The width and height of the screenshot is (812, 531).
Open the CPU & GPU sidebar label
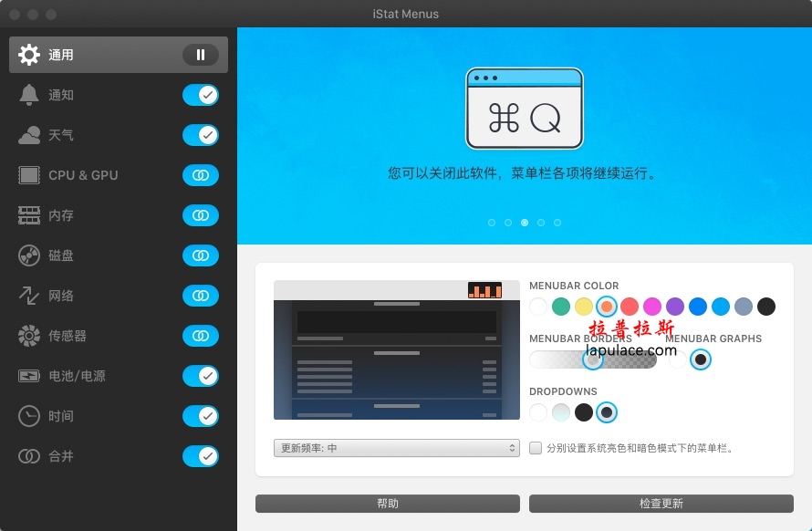83,175
